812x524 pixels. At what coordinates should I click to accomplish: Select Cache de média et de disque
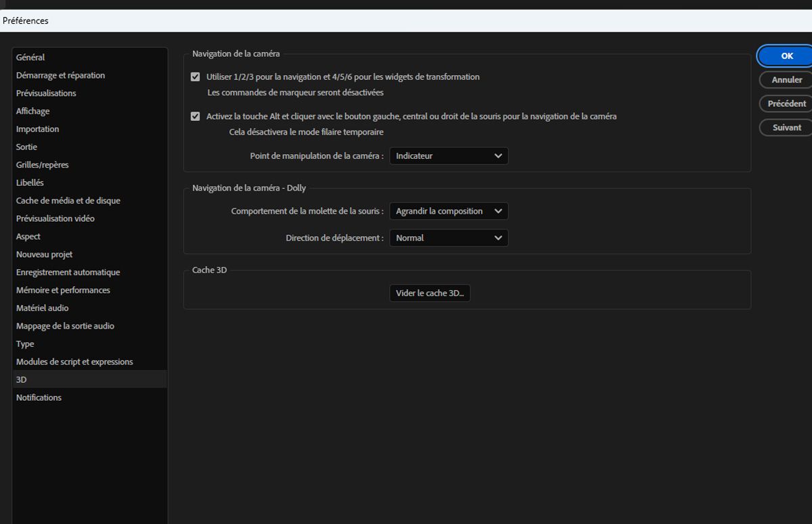[x=90, y=201]
